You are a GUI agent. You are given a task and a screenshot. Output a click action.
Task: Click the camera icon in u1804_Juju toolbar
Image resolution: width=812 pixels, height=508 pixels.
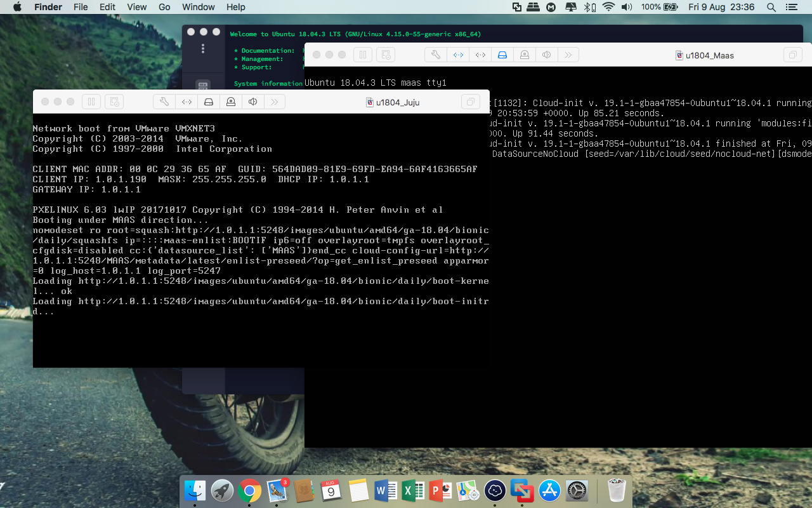(x=231, y=102)
